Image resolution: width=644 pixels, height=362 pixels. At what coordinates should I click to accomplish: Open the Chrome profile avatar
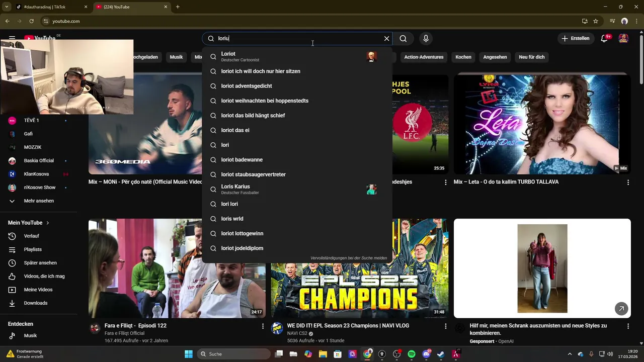(x=624, y=21)
